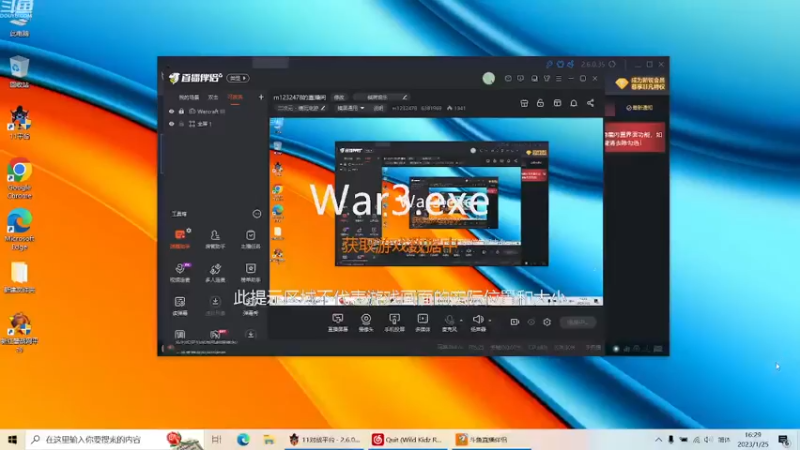800x450 pixels.
Task: Hide the 全屏 1 source layer
Action: pos(171,124)
